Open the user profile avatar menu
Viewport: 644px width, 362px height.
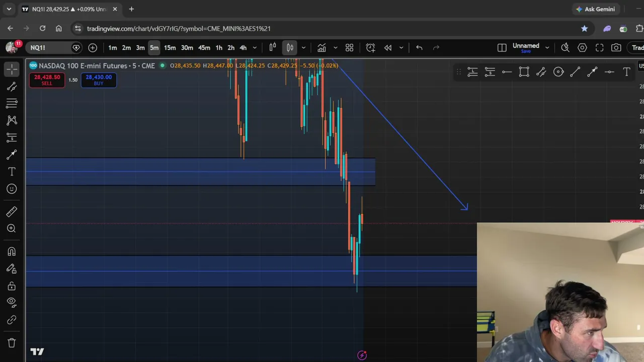[x=12, y=47]
